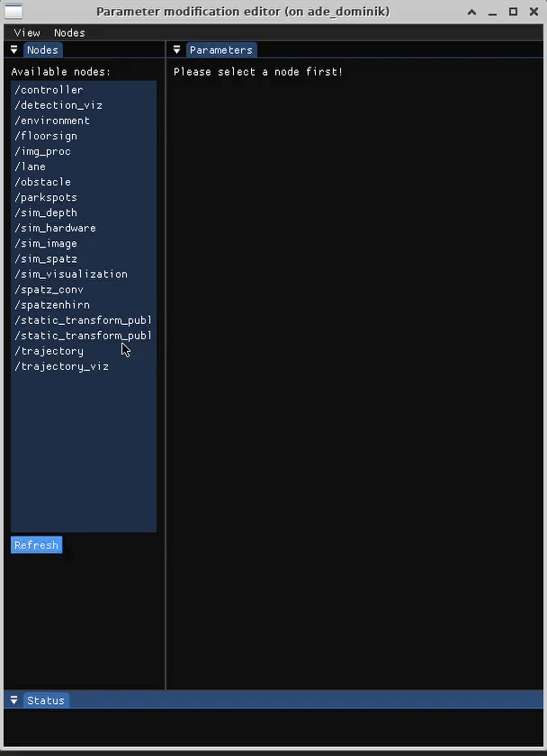Open the Nodes menu
The width and height of the screenshot is (547, 756).
(x=68, y=32)
